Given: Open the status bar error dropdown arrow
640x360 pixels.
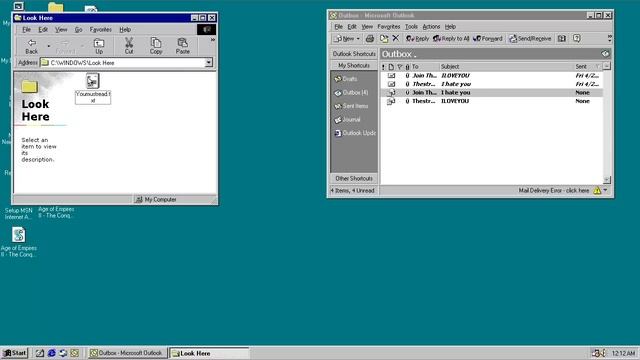Looking at the screenshot, I should (x=606, y=190).
